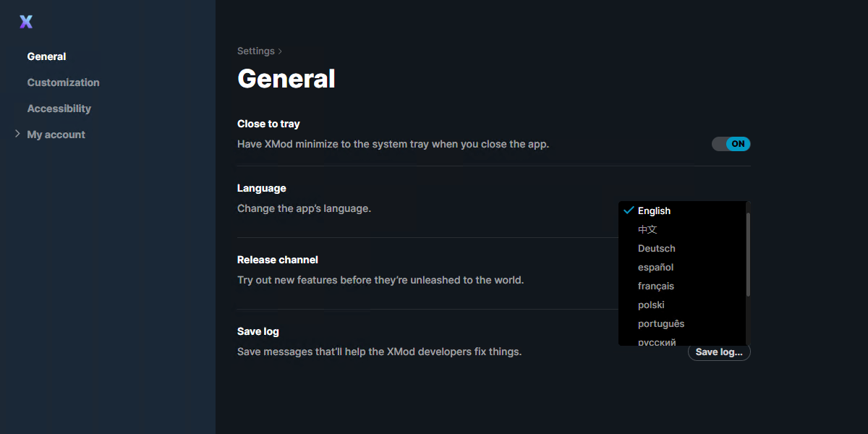Go to the Customization section
The width and height of the screenshot is (868, 434).
coord(63,82)
